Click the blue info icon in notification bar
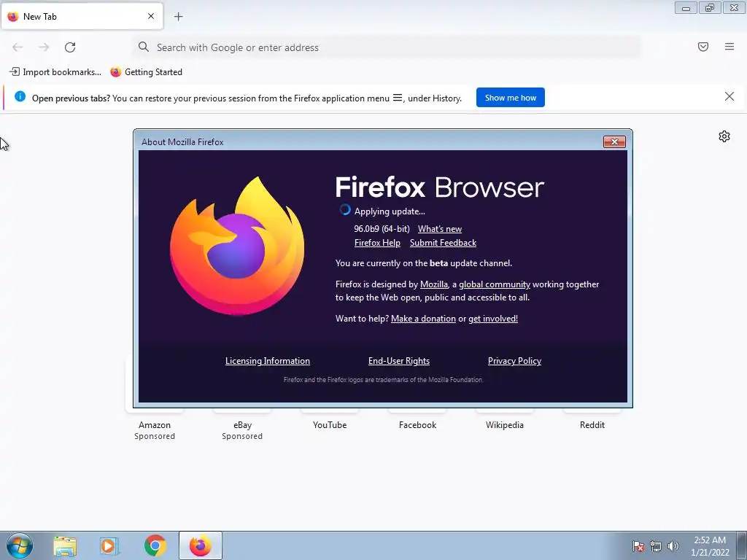The image size is (747, 560). coord(20,97)
